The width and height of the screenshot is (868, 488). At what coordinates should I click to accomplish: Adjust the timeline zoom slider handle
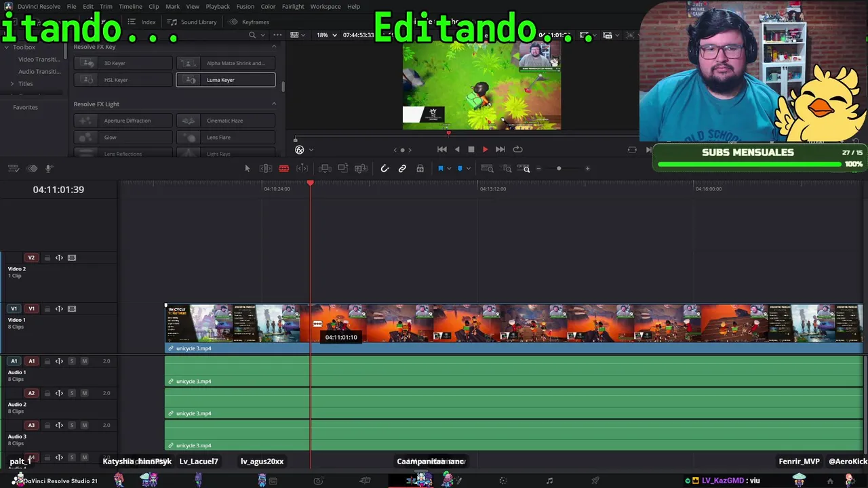[x=559, y=169]
